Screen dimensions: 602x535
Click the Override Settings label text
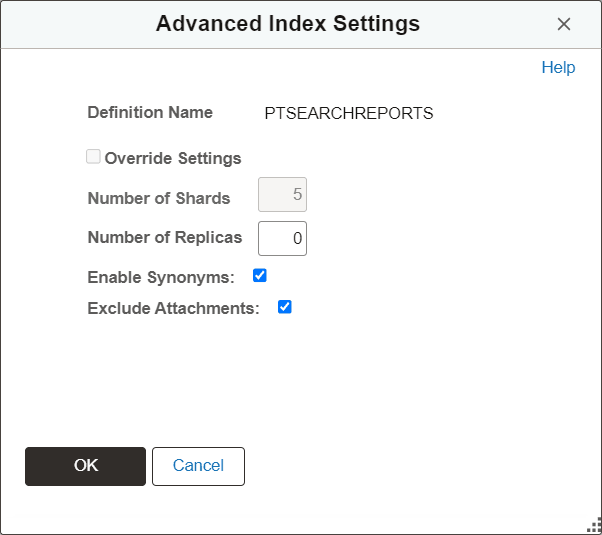click(173, 158)
